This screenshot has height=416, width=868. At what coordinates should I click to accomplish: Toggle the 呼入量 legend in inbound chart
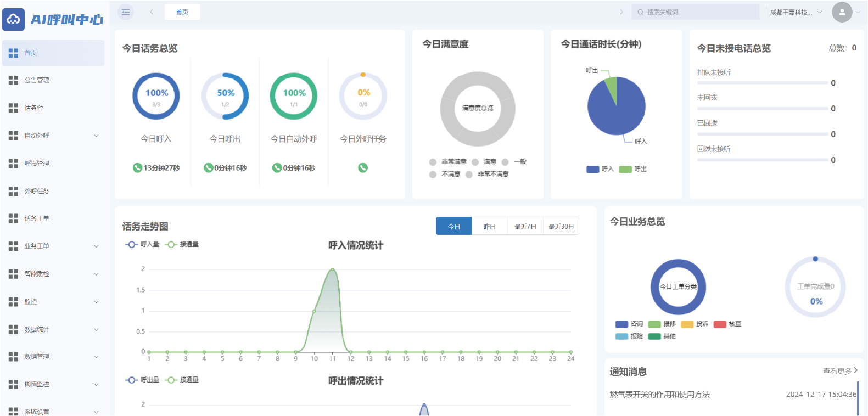coord(142,244)
